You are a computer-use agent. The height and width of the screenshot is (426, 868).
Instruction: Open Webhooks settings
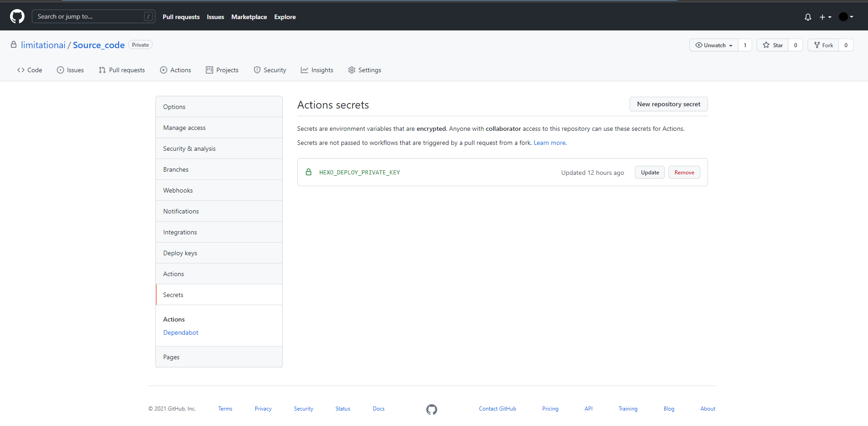point(219,190)
